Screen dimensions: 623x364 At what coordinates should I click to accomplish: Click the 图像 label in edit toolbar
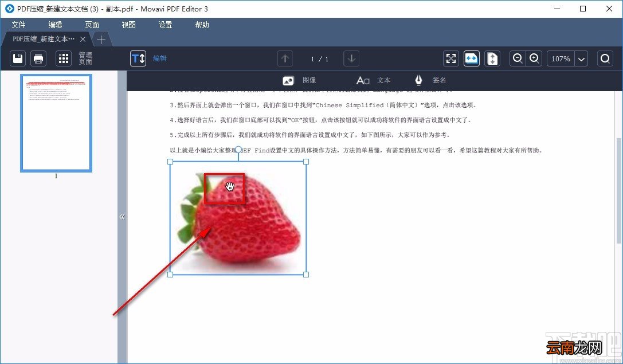pyautogui.click(x=309, y=80)
